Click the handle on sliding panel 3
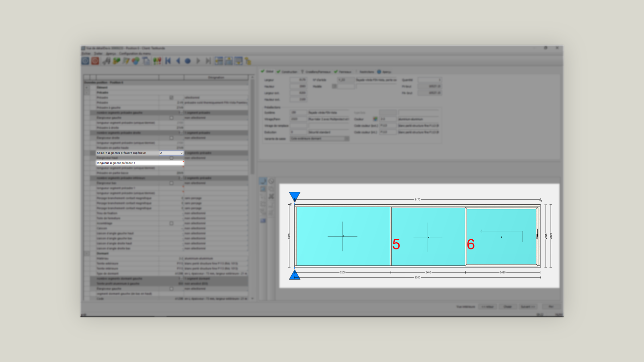Image resolution: width=644 pixels, height=362 pixels. pyautogui.click(x=537, y=234)
